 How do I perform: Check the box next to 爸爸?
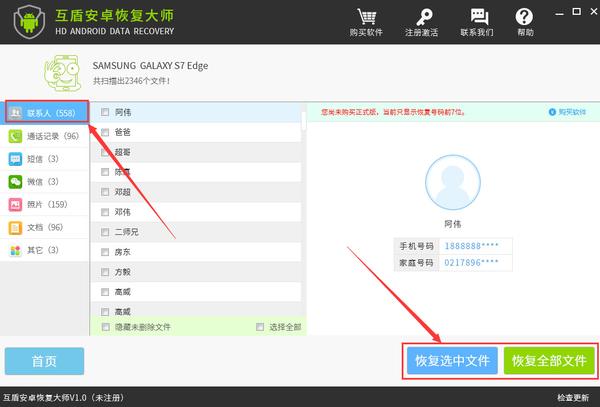tap(105, 132)
